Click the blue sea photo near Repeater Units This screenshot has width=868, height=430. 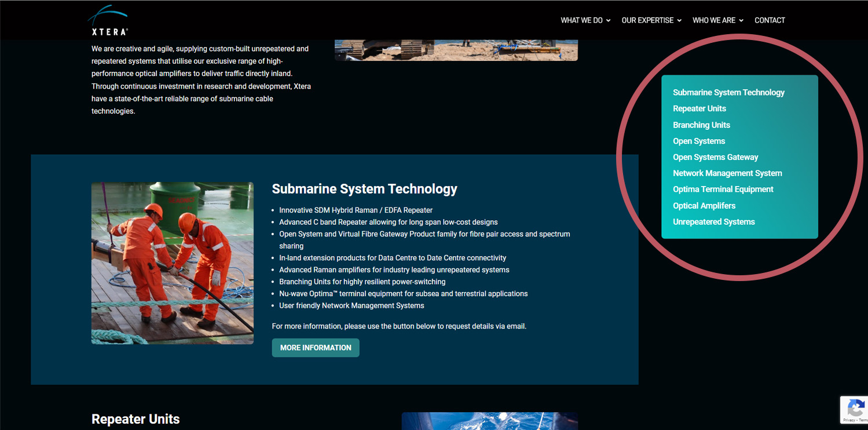pos(490,421)
